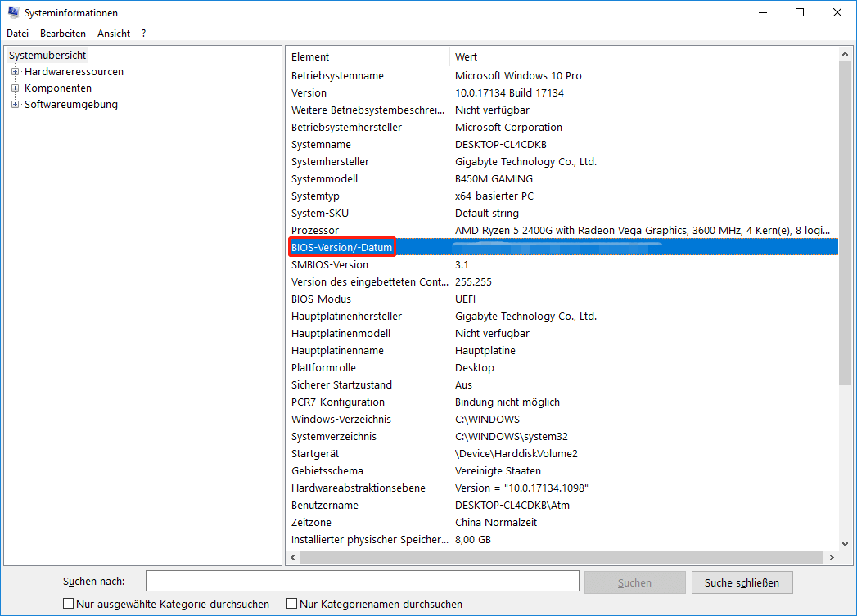Select the Softwareumgebung tree item

(71, 105)
